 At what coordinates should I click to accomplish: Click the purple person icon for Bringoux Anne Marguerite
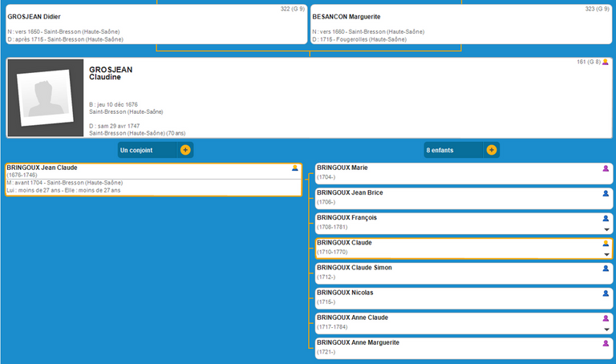click(606, 343)
